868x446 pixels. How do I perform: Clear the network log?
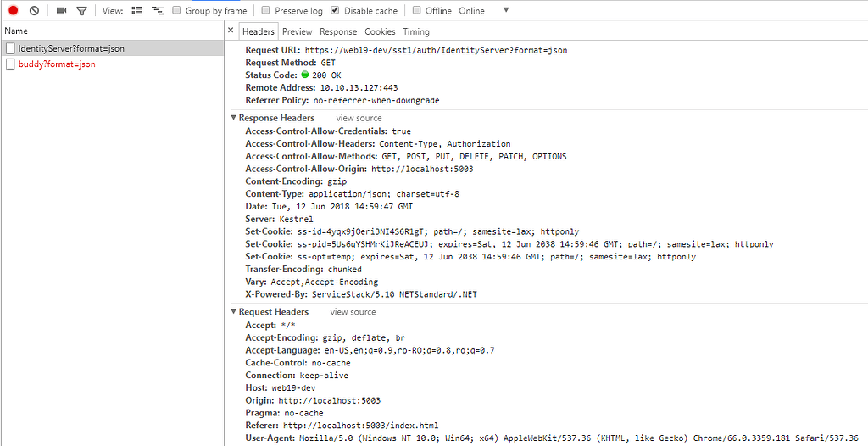[34, 11]
